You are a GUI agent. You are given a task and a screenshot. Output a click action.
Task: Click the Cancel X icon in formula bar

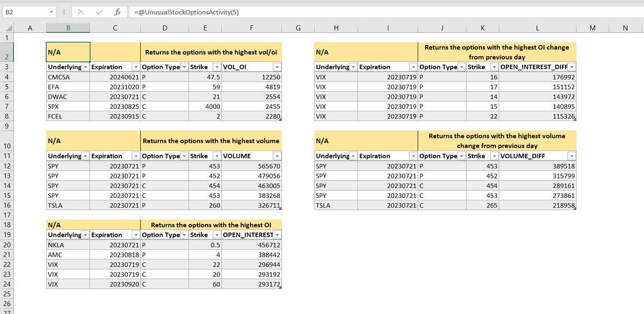pos(80,12)
